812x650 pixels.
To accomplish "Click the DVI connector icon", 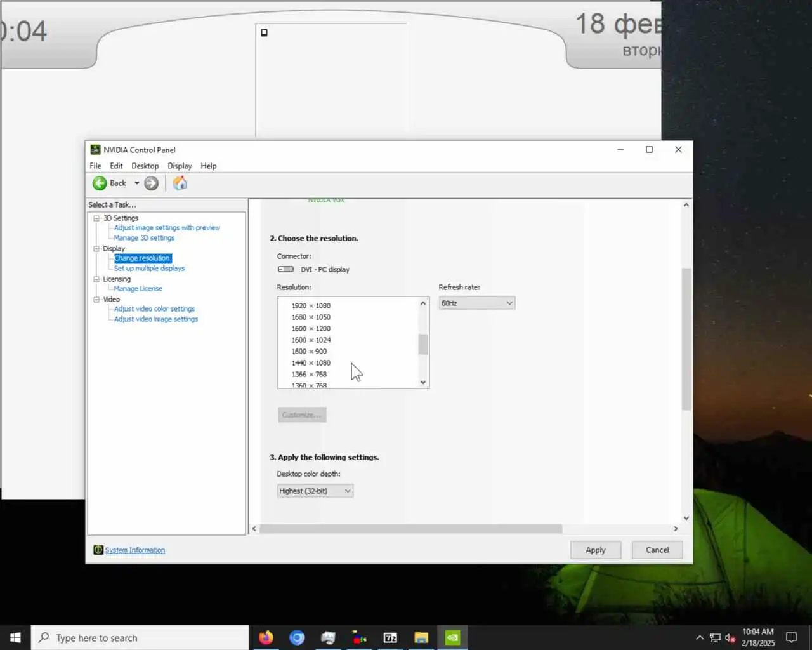I will (x=285, y=270).
